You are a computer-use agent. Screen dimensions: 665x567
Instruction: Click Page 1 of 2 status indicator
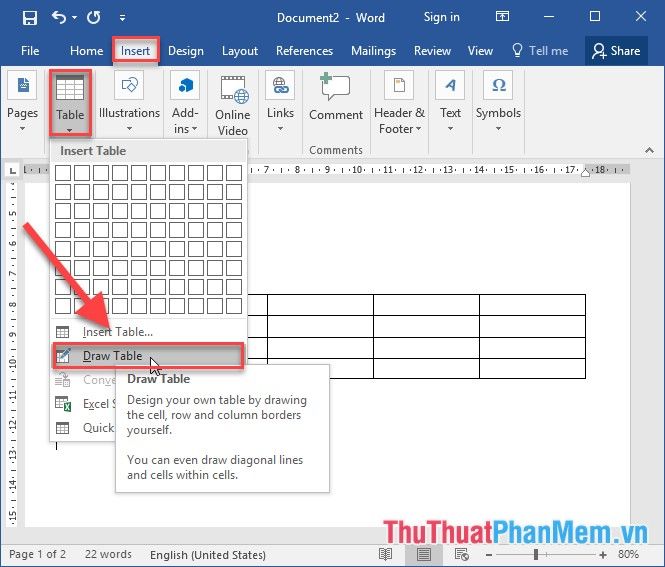(37, 554)
